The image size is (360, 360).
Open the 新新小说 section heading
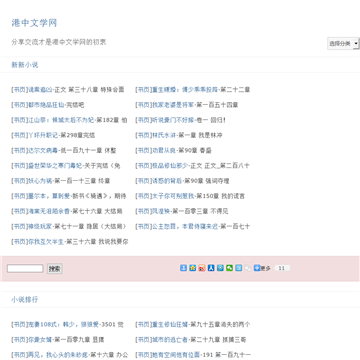pos(25,65)
